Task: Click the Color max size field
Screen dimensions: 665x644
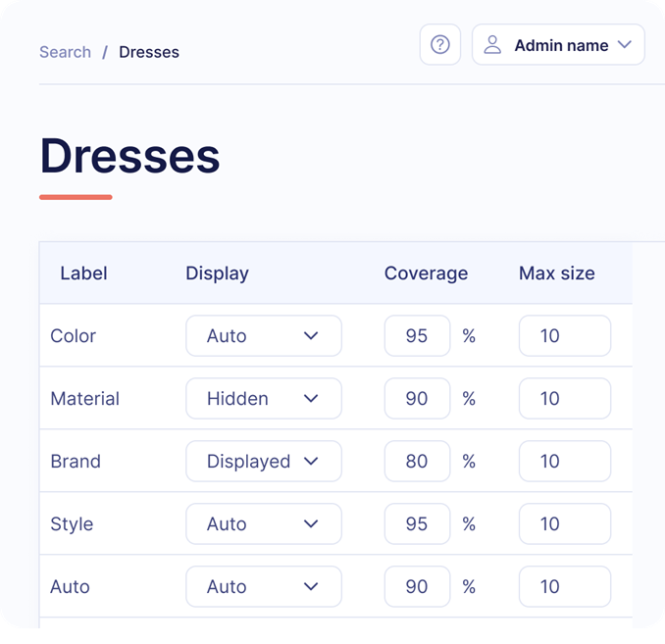Action: point(564,336)
